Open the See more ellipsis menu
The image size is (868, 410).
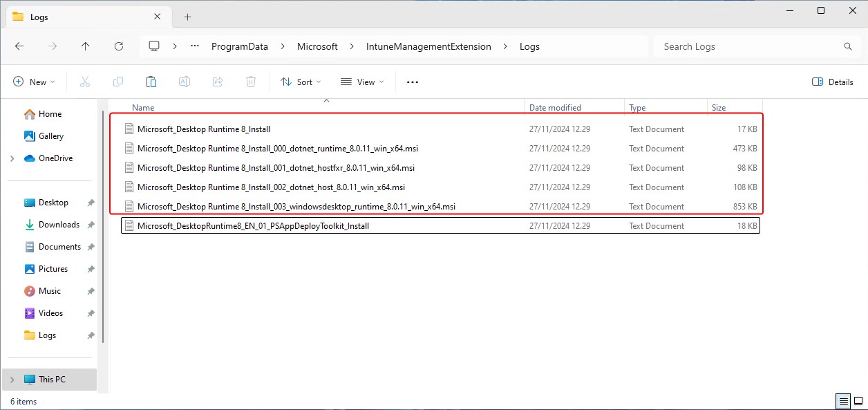(x=413, y=82)
